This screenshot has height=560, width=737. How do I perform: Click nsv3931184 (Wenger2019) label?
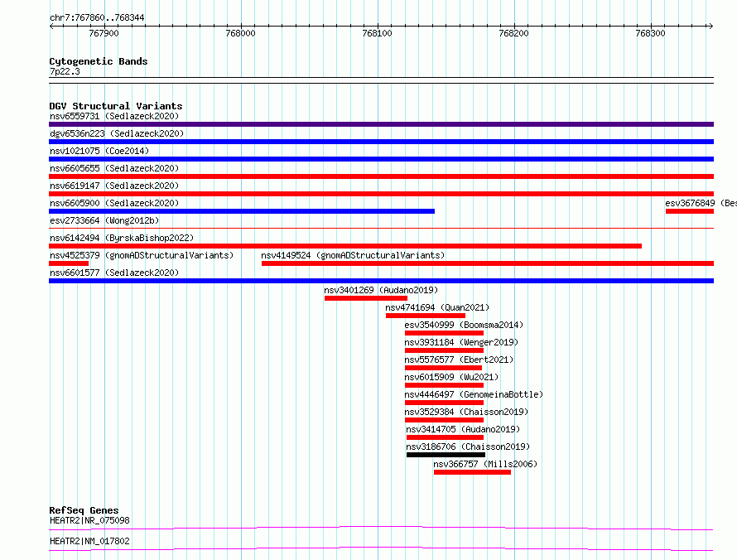(461, 342)
